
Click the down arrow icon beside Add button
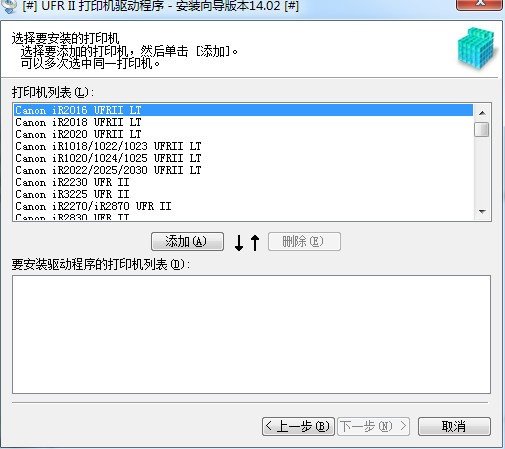pos(239,243)
